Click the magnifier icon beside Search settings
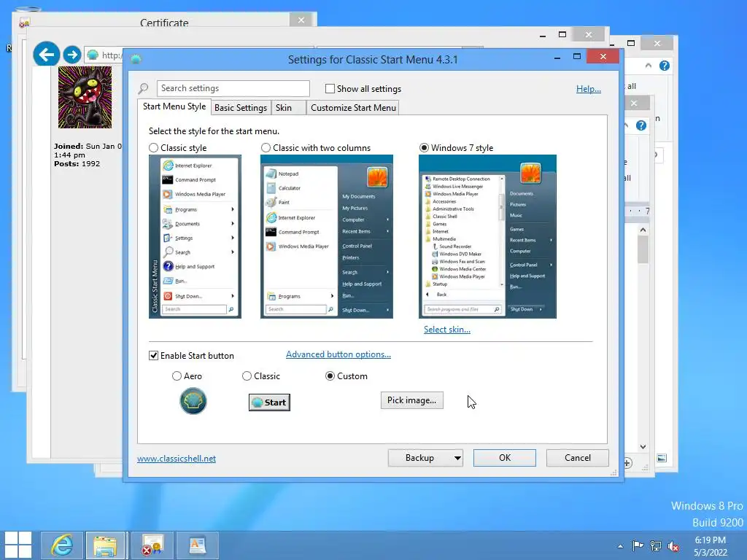 pos(144,88)
